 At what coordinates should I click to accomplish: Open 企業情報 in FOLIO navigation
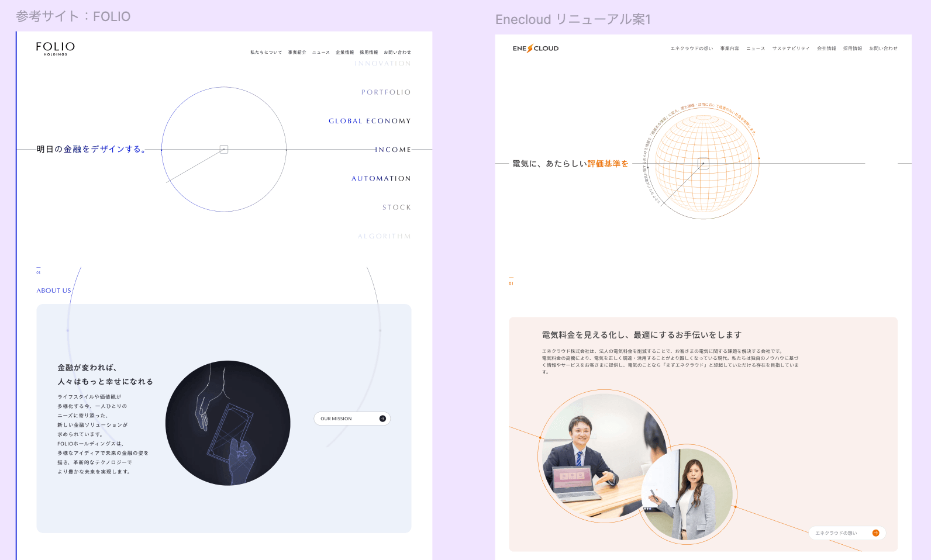click(345, 53)
